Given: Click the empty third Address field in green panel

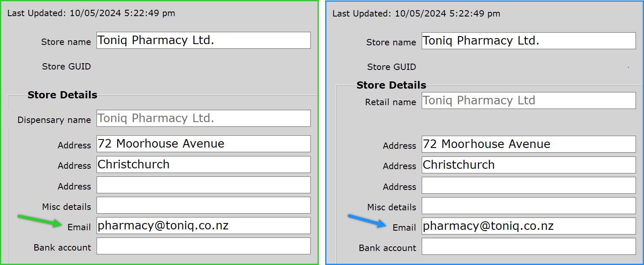Looking at the screenshot, I should pyautogui.click(x=204, y=185).
